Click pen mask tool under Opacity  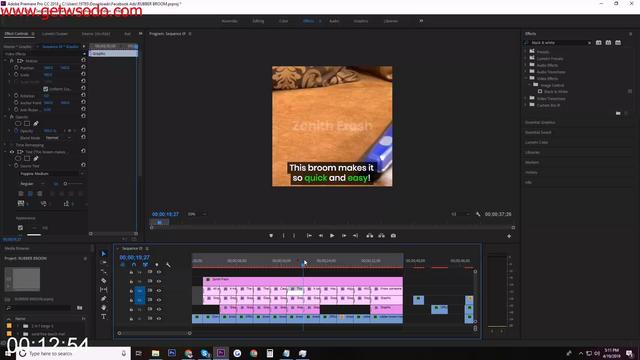pyautogui.click(x=36, y=123)
